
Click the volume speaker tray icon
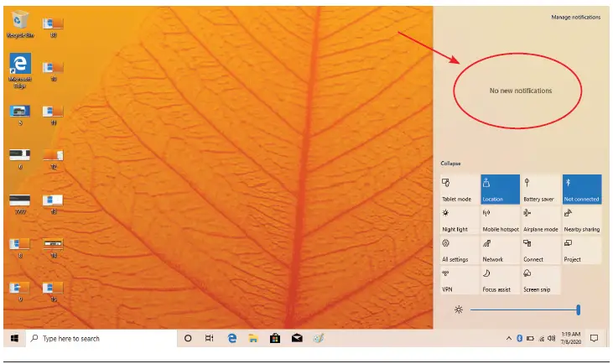pyautogui.click(x=551, y=338)
